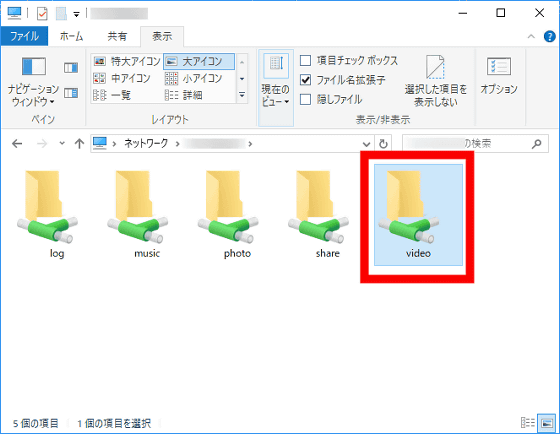Open the ファイル menu tab
The width and height of the screenshot is (560, 434).
tap(24, 36)
